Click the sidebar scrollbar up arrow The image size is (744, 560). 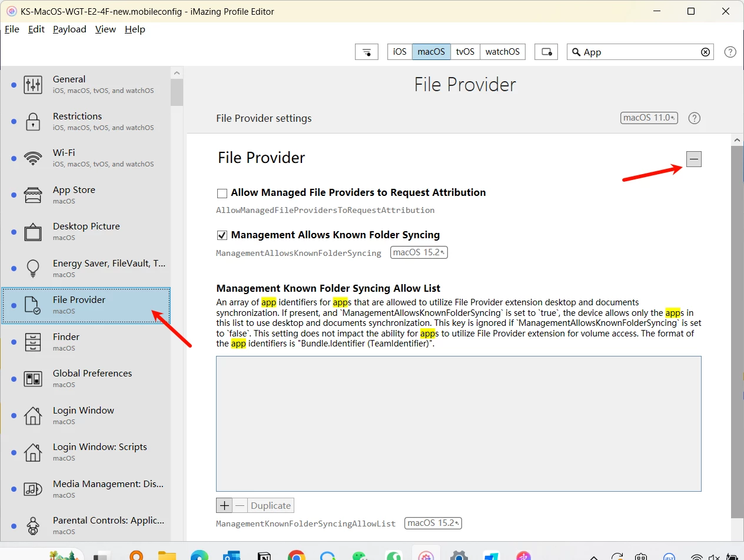tap(177, 72)
